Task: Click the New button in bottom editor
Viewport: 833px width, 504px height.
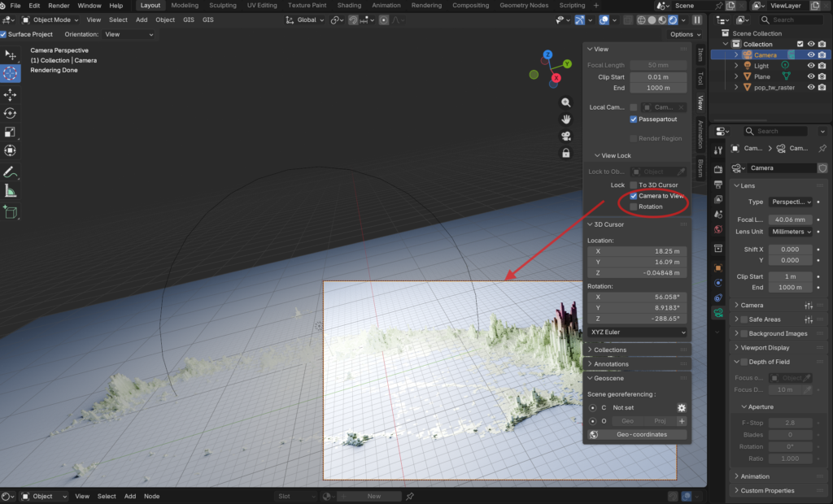Action: [x=374, y=497]
